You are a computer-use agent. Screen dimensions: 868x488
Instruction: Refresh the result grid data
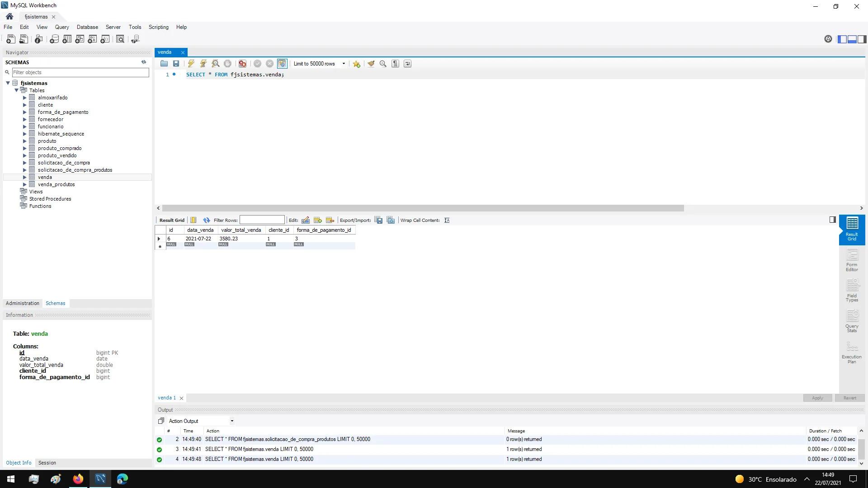click(207, 221)
